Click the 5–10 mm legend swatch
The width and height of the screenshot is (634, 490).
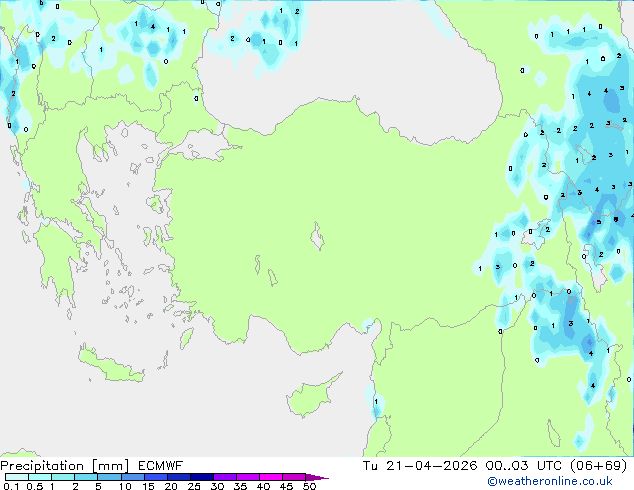point(109,477)
